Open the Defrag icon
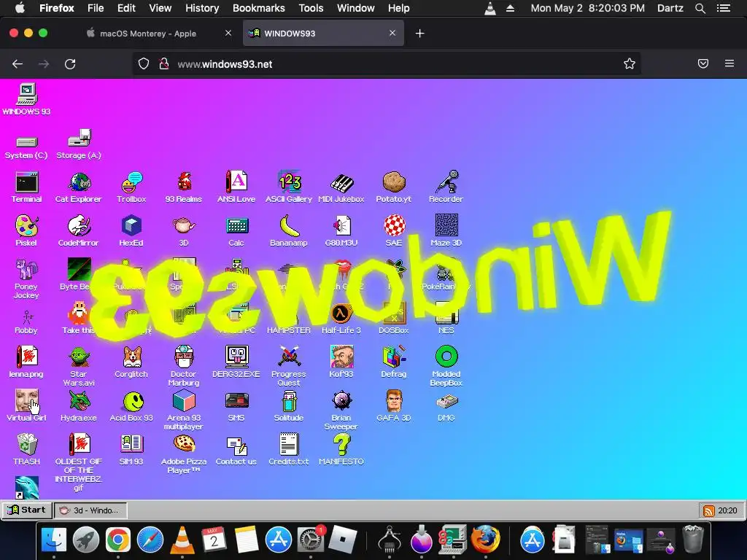 tap(393, 357)
